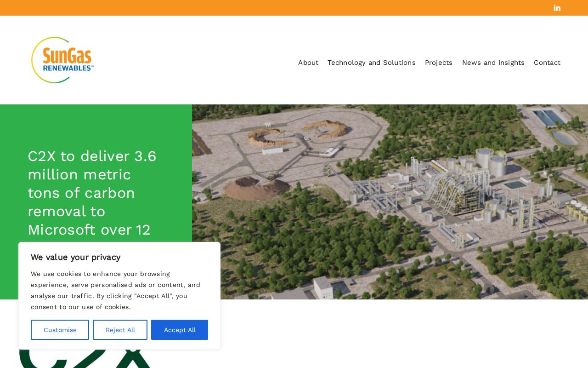The width and height of the screenshot is (588, 368).
Task: Open SunGas Renewables LinkedIn page via header icon
Action: click(557, 8)
